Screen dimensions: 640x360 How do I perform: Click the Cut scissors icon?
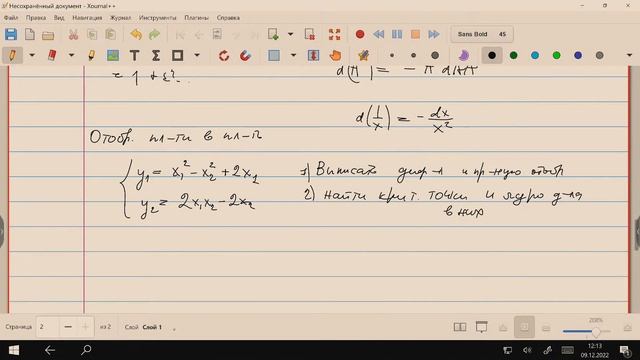click(x=73, y=34)
